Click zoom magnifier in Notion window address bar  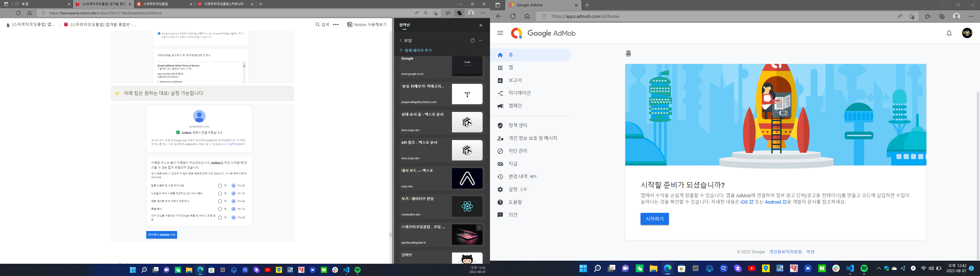pyautogui.click(x=426, y=13)
